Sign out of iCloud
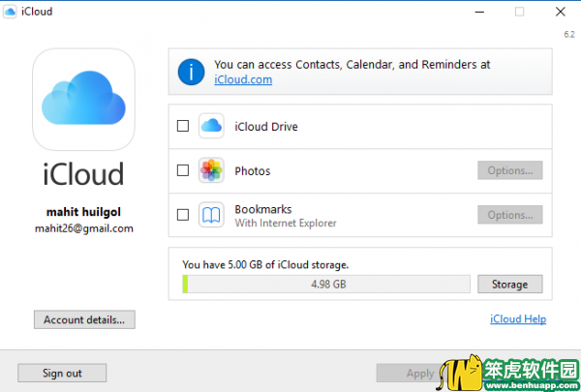Viewport: 581px width, 392px height. [x=62, y=373]
